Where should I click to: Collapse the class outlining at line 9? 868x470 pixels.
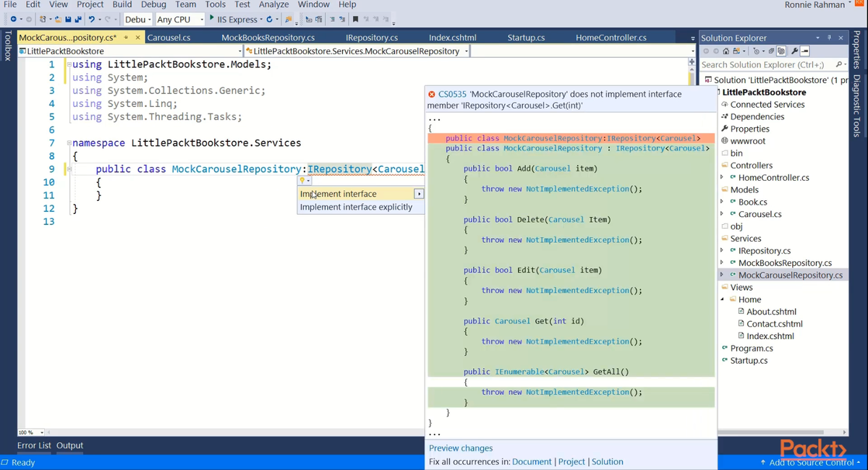tap(69, 169)
